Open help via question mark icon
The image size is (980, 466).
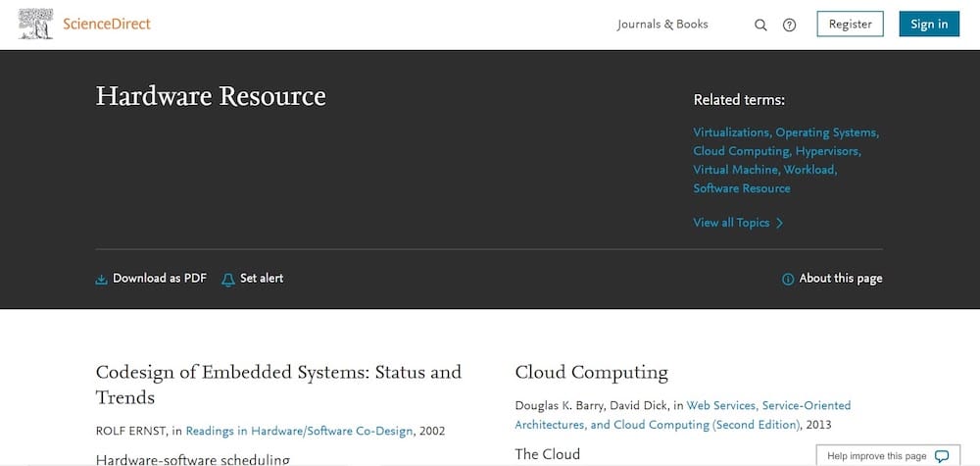pyautogui.click(x=789, y=26)
